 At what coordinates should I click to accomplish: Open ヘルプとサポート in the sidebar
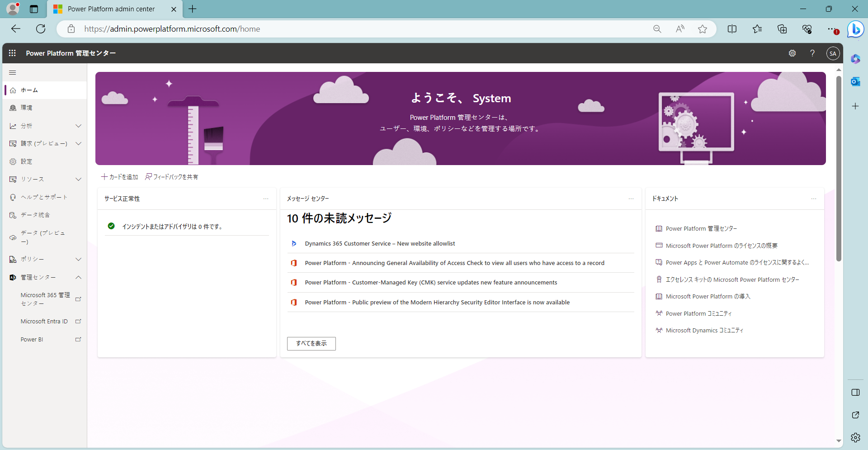pos(45,197)
